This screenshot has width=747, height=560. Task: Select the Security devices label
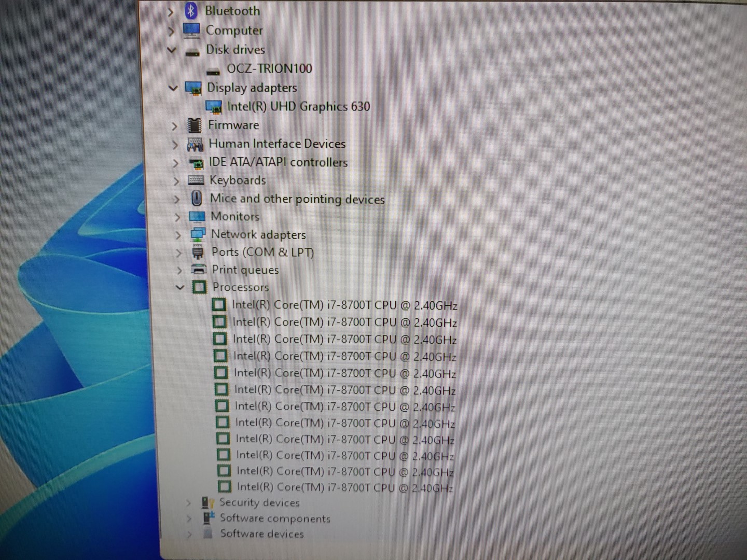(x=259, y=502)
